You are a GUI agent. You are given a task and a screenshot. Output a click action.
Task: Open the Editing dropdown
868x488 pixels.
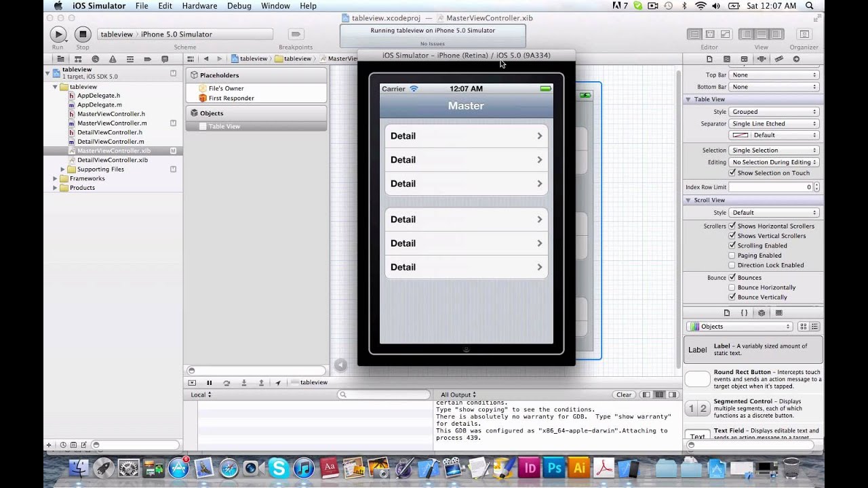[x=774, y=163]
